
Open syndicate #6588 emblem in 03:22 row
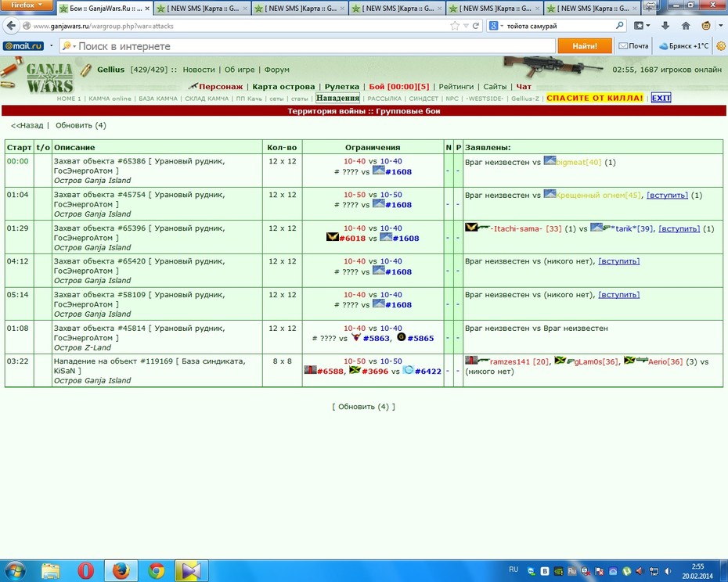310,370
